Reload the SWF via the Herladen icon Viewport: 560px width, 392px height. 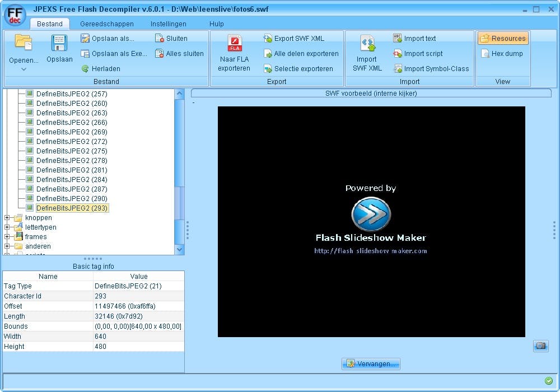pos(87,68)
